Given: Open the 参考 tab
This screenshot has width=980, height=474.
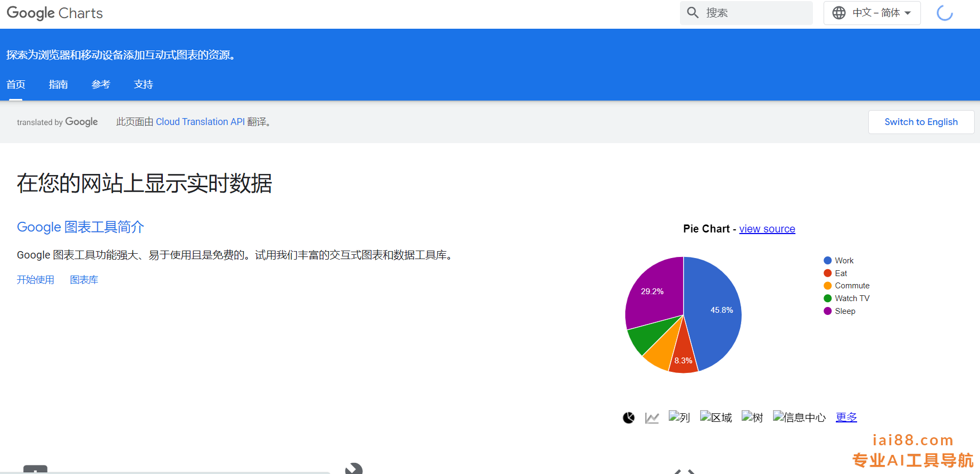Looking at the screenshot, I should [101, 85].
